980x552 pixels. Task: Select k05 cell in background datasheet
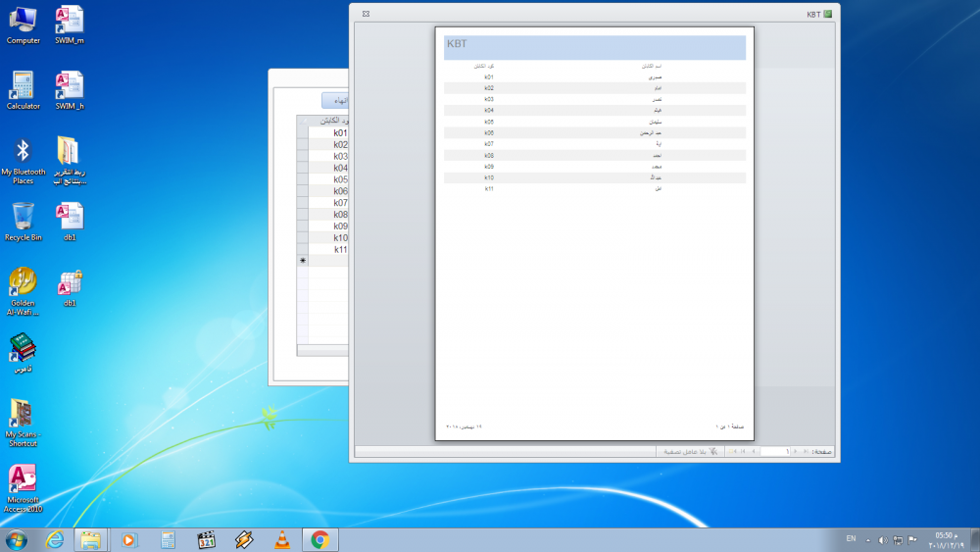click(328, 179)
